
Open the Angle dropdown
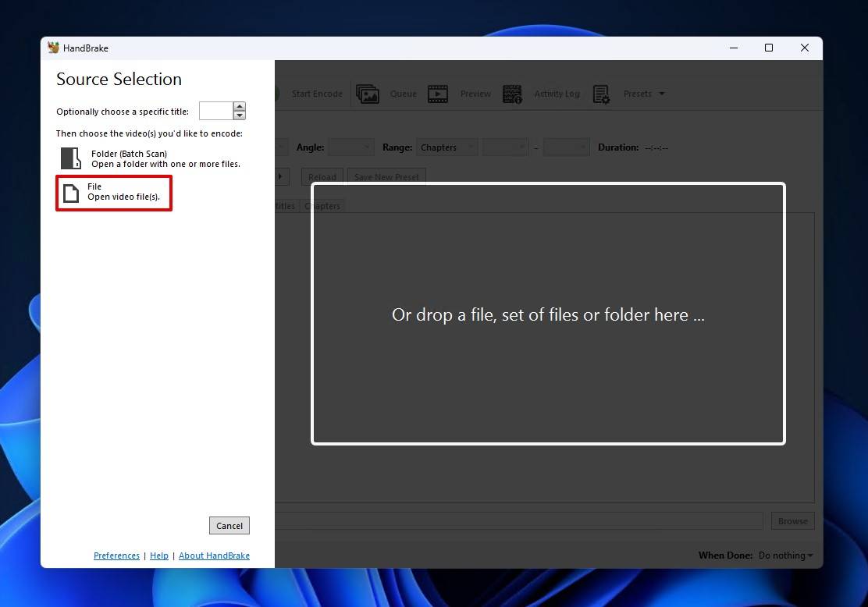pos(351,147)
